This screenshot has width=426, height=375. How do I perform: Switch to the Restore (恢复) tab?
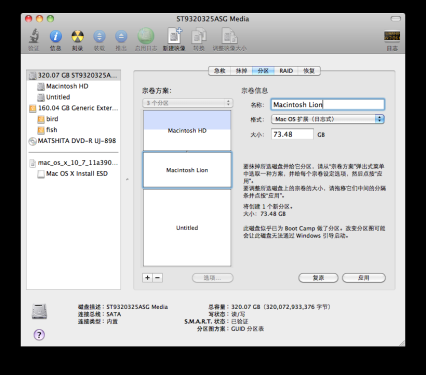coord(309,71)
